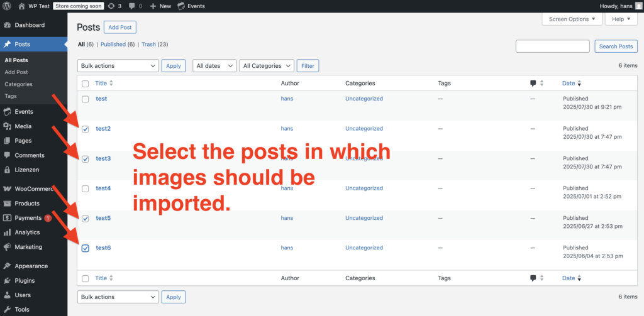Click the comments bubble in admin bar
The width and height of the screenshot is (644, 316).
(132, 6)
